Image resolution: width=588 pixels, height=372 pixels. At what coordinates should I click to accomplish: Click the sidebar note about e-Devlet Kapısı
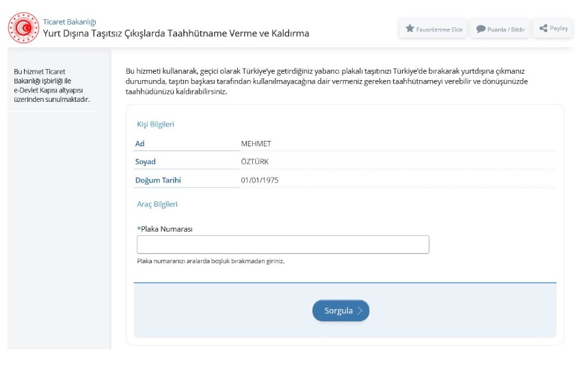[x=52, y=85]
